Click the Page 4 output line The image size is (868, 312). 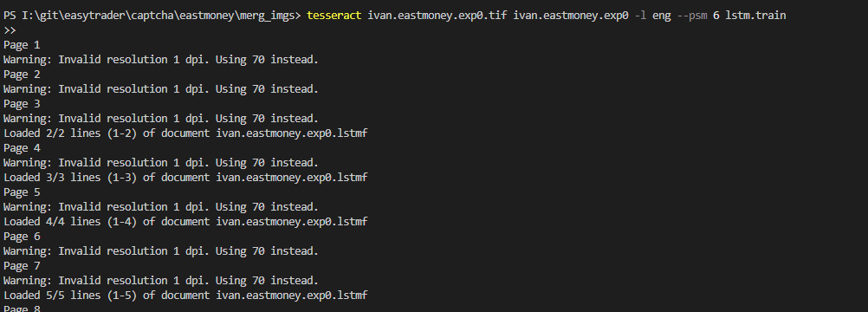pos(22,148)
